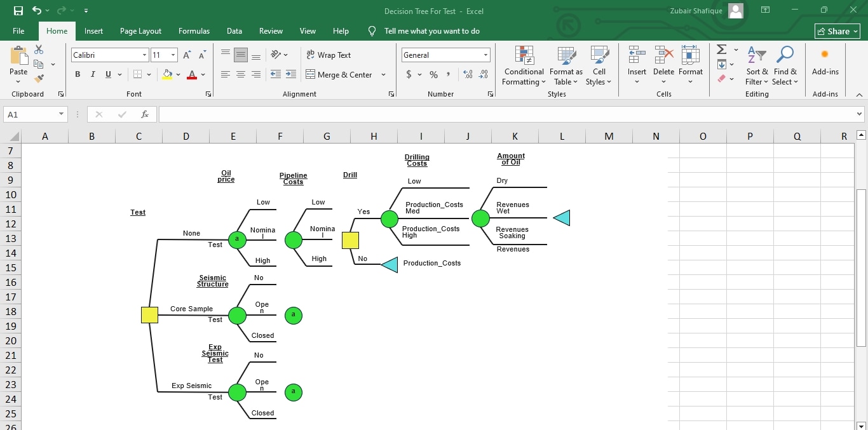Toggle italic formatting
The width and height of the screenshot is (868, 430).
[92, 74]
